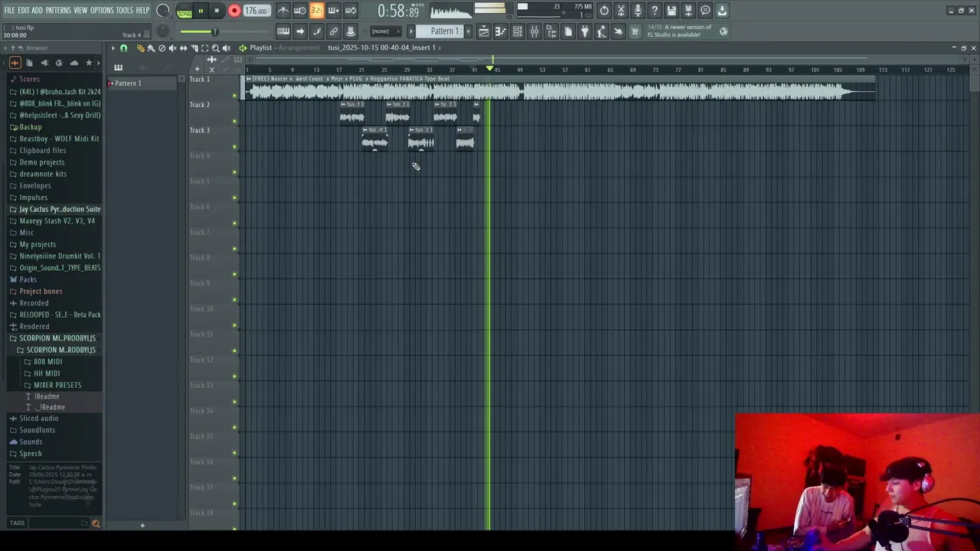Open the snap selector showing (none)

pos(385,31)
